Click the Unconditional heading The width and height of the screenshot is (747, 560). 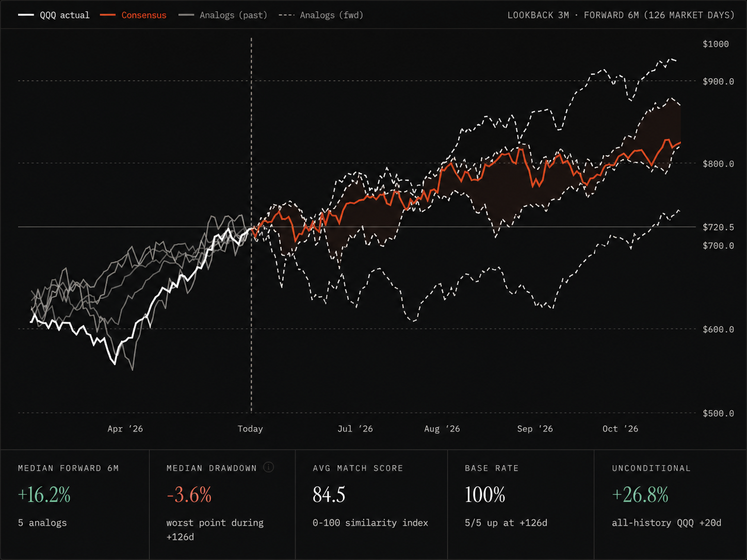(x=651, y=468)
